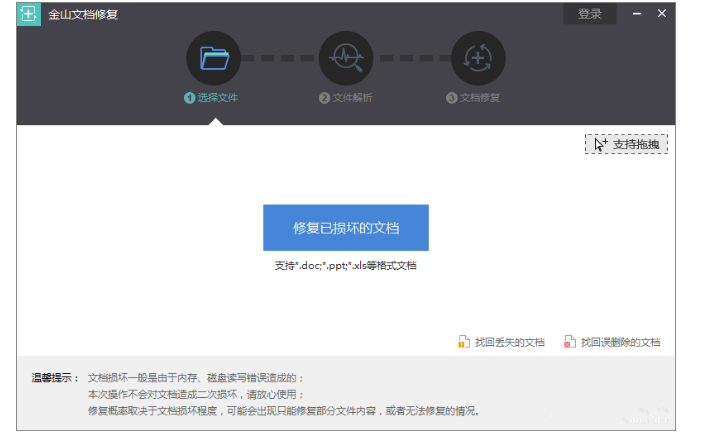Click 修复已损坏的文档 blue button
Image resolution: width=704 pixels, height=445 pixels.
click(x=346, y=228)
